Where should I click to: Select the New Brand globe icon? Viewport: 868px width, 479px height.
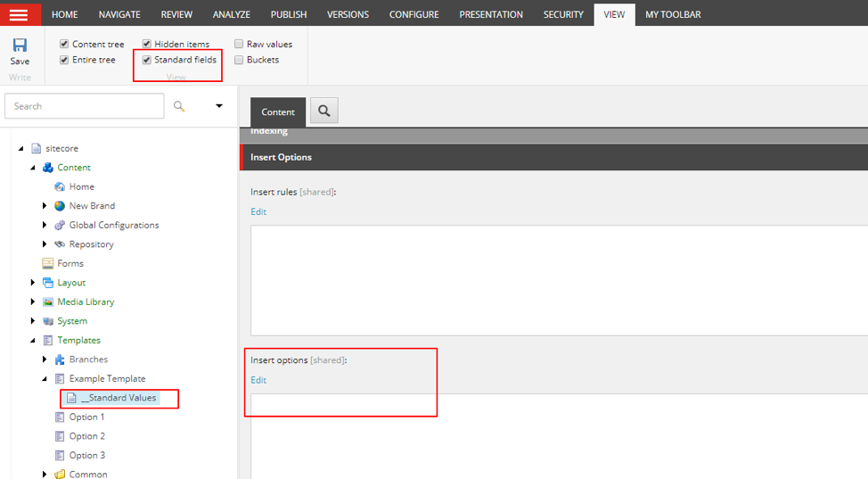60,206
